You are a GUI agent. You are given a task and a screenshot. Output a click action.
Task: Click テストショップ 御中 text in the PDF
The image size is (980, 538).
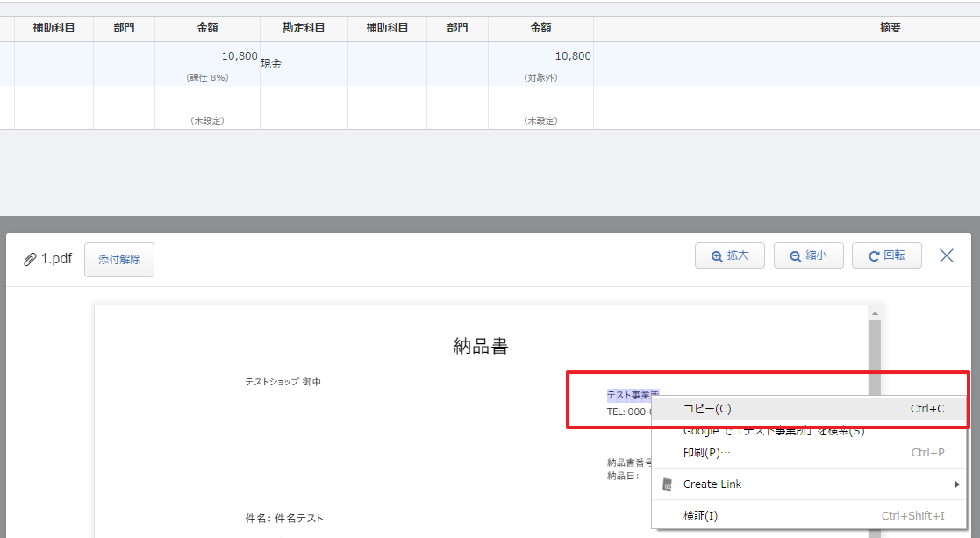[x=283, y=382]
